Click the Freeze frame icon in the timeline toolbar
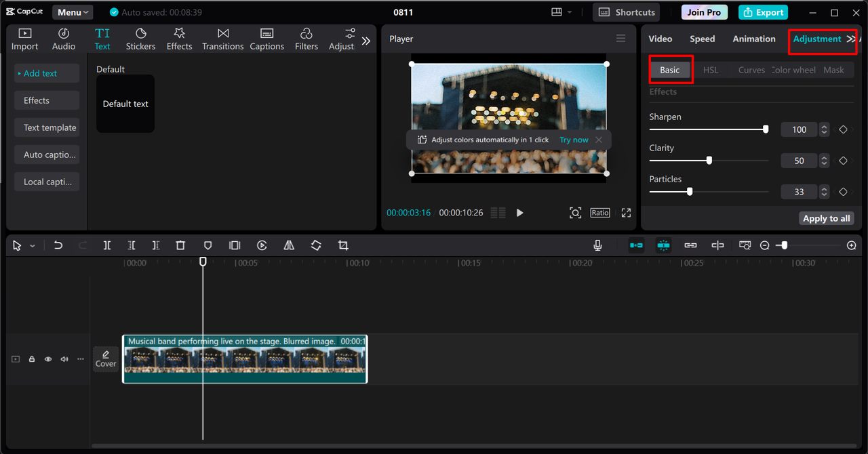Screen dimensions: 868x454 click(x=235, y=245)
